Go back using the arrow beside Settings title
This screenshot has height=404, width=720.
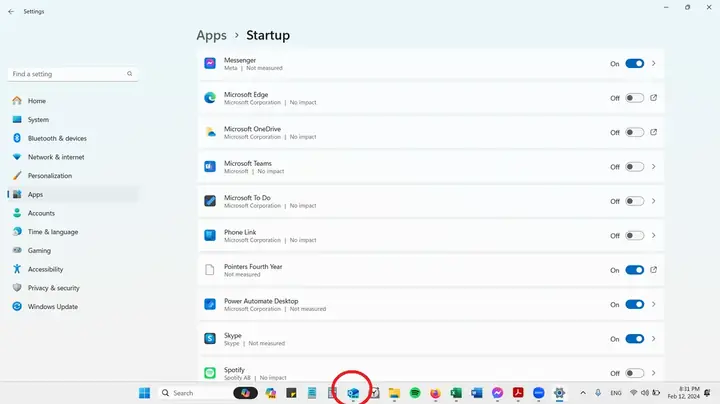pyautogui.click(x=11, y=11)
